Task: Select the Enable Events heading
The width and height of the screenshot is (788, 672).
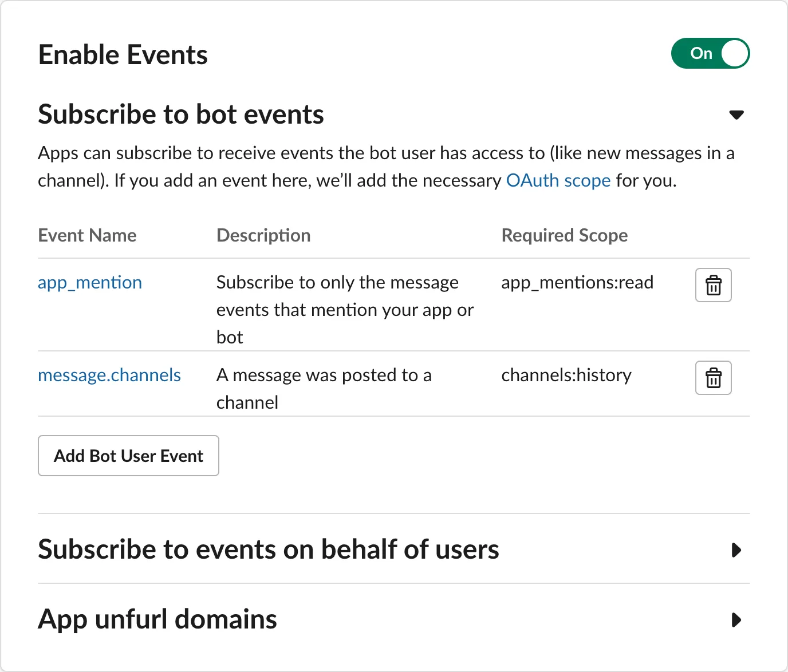Action: click(123, 54)
